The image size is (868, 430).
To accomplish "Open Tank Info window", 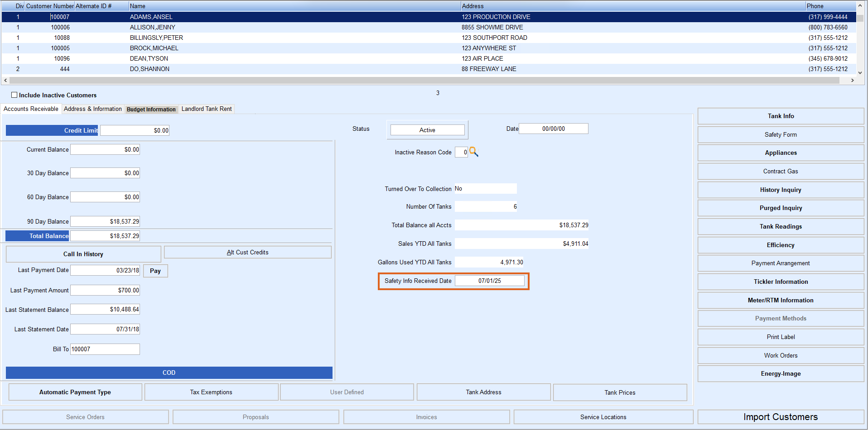I will click(x=780, y=116).
